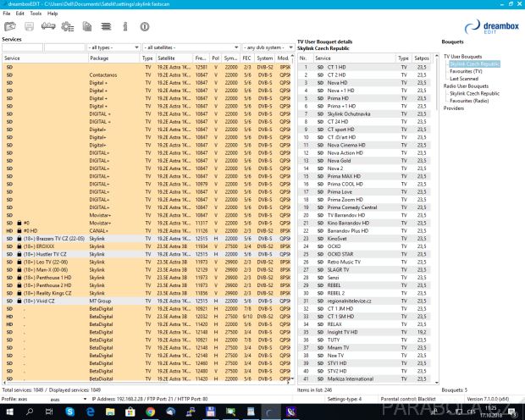The image size is (525, 420).
Task: Open the File menu
Action: pos(7,14)
